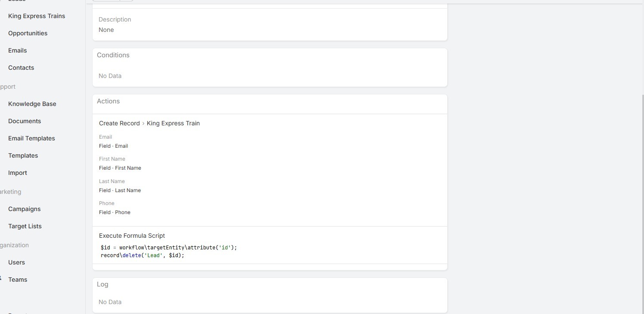The width and height of the screenshot is (644, 314).
Task: Go to the Import page
Action: coord(18,173)
